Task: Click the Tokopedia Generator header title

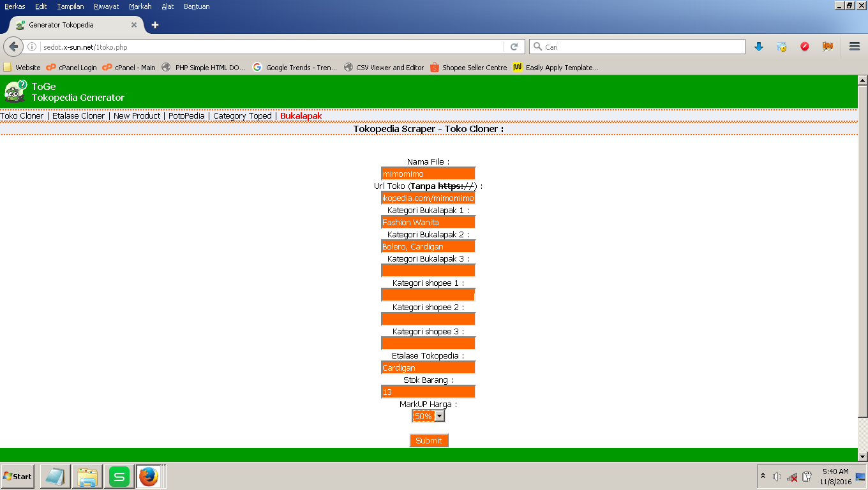Action: 78,98
